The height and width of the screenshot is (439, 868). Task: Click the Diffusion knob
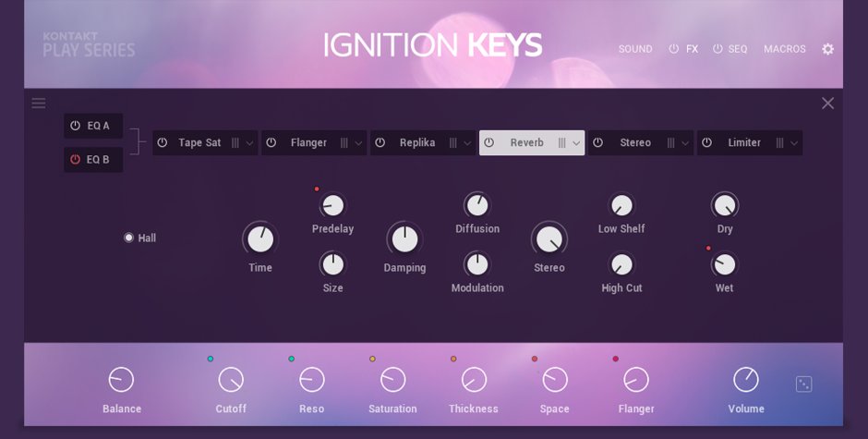point(477,206)
